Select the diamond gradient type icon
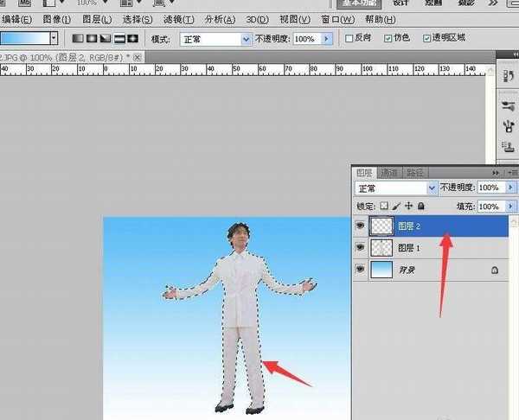Screen dimensions: 519x420 point(132,39)
